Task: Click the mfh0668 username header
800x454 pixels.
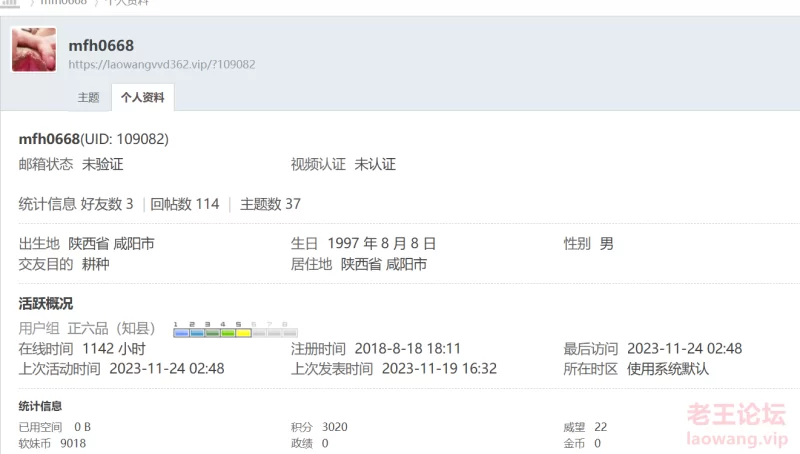Action: (x=101, y=45)
